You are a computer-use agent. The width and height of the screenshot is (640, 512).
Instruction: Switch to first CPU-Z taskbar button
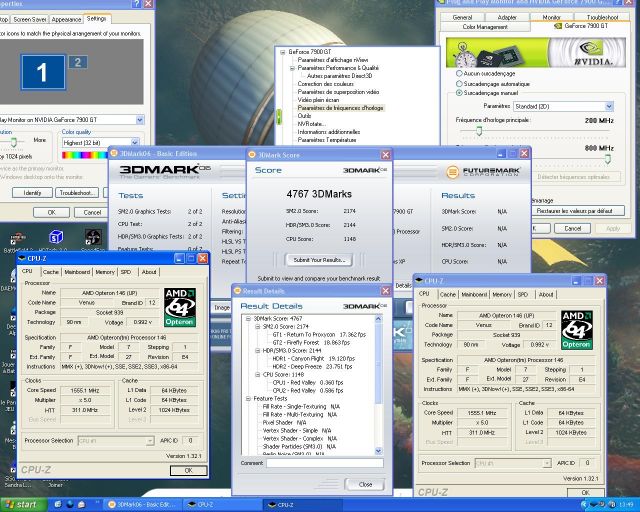tap(222, 505)
